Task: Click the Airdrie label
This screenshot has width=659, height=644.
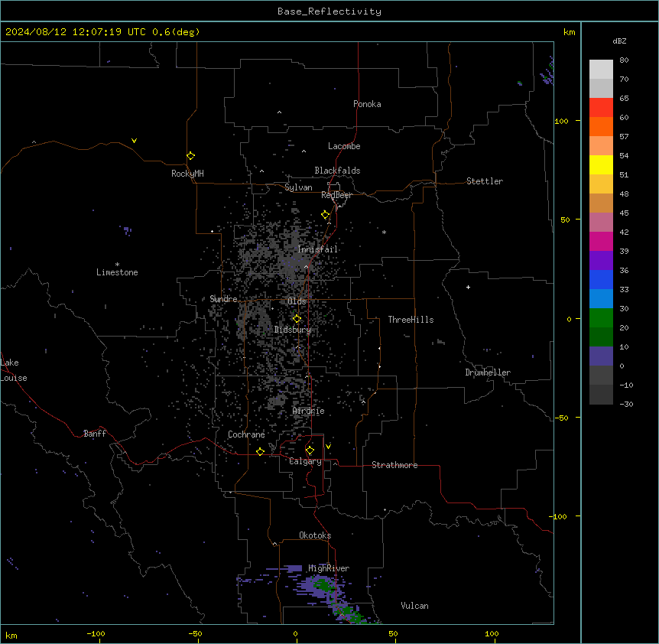Action: [x=309, y=411]
